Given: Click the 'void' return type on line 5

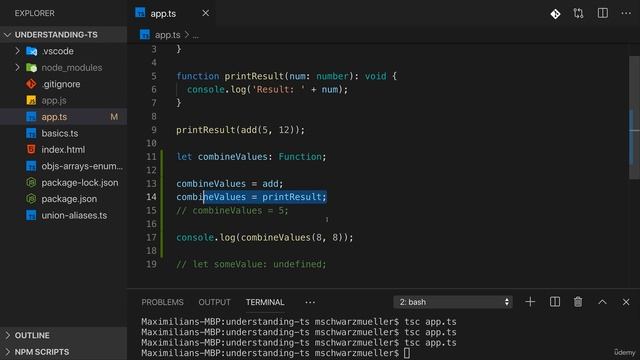Looking at the screenshot, I should pyautogui.click(x=376, y=76).
